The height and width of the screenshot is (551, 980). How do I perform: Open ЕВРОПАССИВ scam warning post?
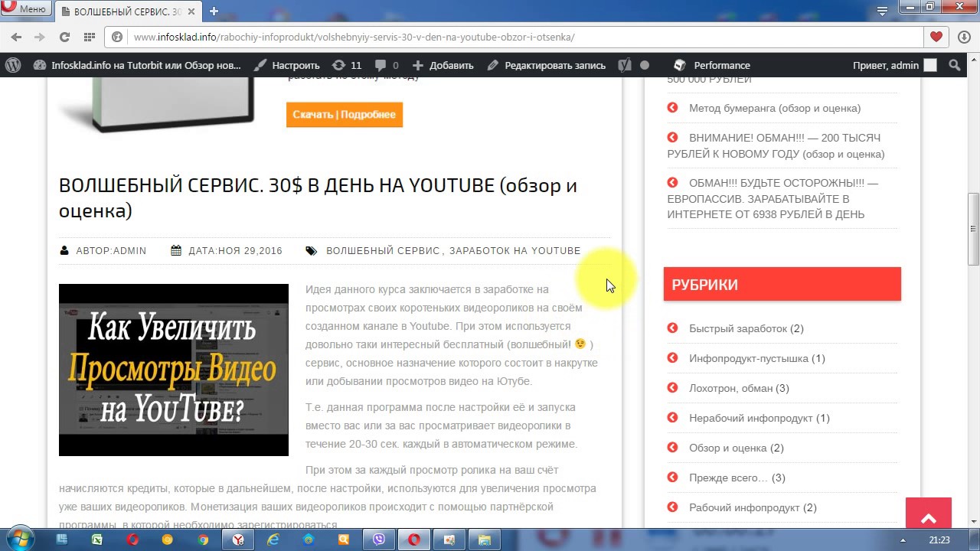[773, 198]
